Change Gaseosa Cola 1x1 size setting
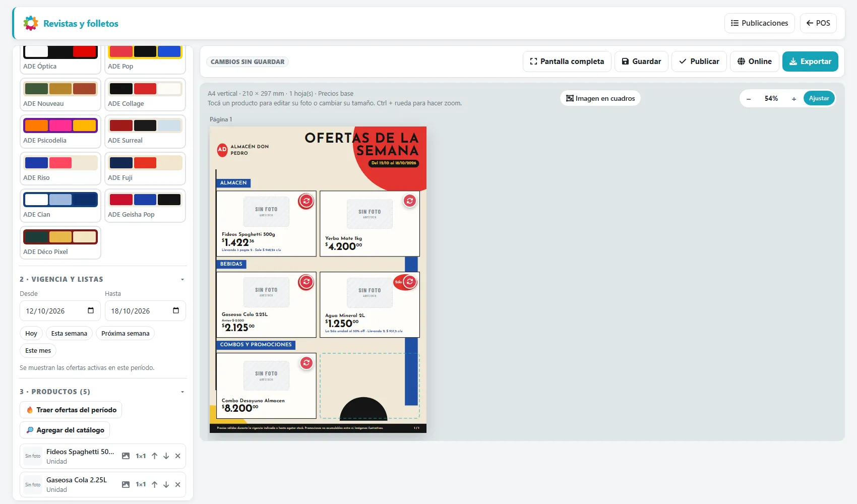 (x=141, y=484)
